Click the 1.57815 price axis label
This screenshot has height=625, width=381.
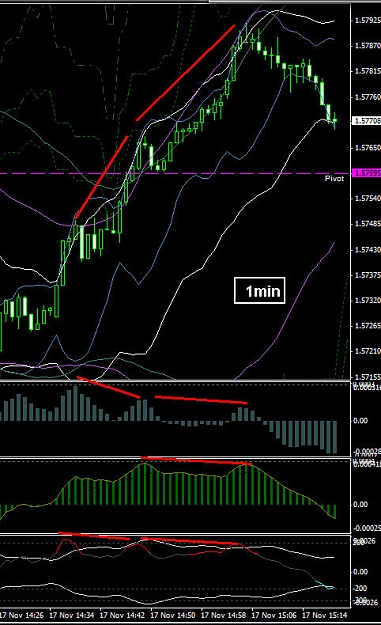367,71
